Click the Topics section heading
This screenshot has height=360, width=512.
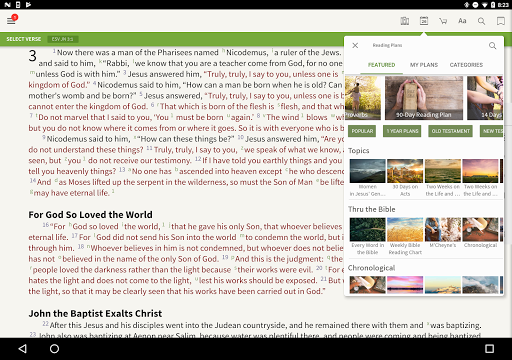pyautogui.click(x=359, y=151)
